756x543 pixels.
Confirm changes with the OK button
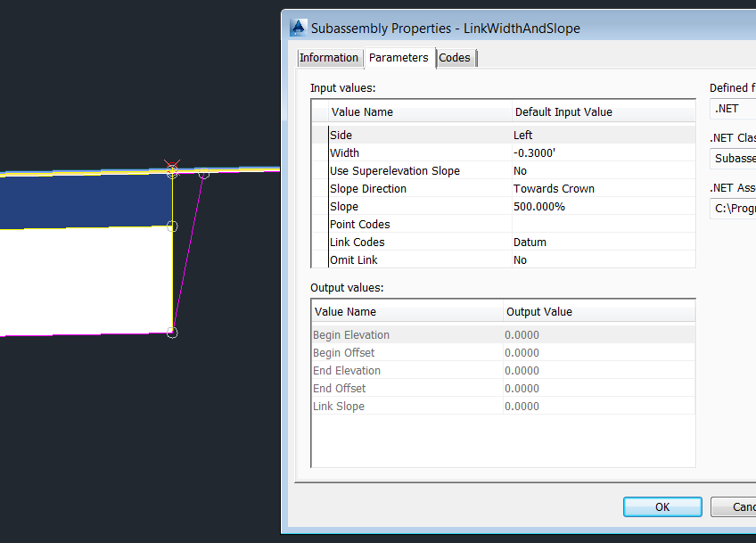coord(661,506)
